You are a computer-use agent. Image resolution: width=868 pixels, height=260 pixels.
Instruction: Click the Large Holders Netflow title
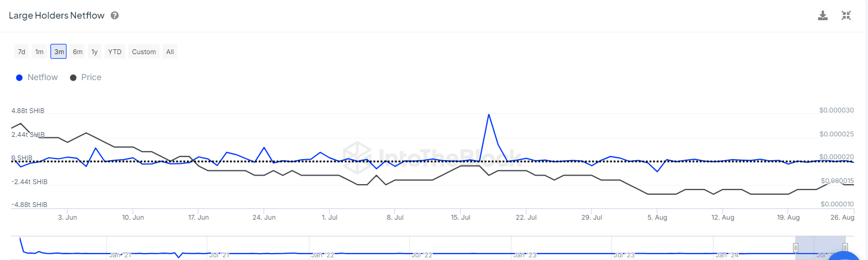click(56, 15)
